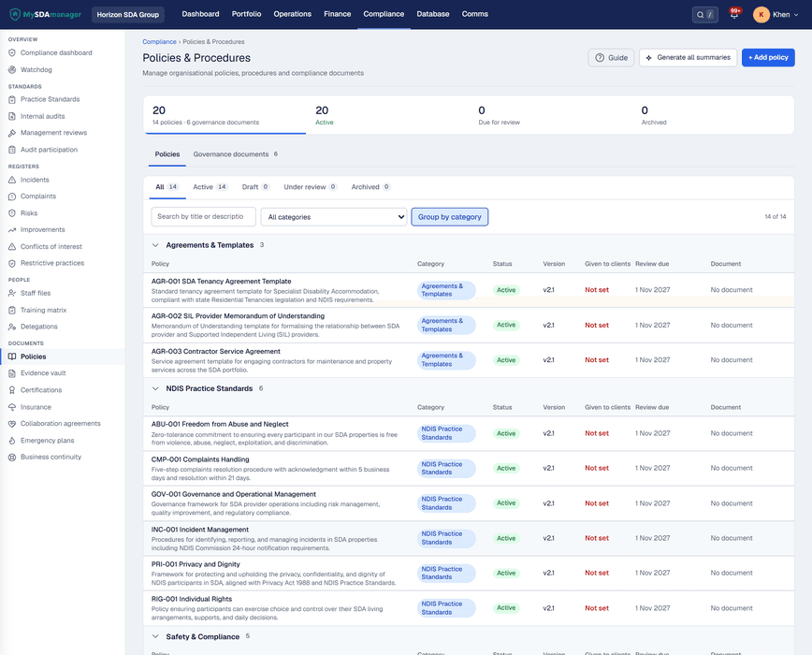Click the Training matrix icon
Viewport: 812px width, 655px height.
coord(12,310)
